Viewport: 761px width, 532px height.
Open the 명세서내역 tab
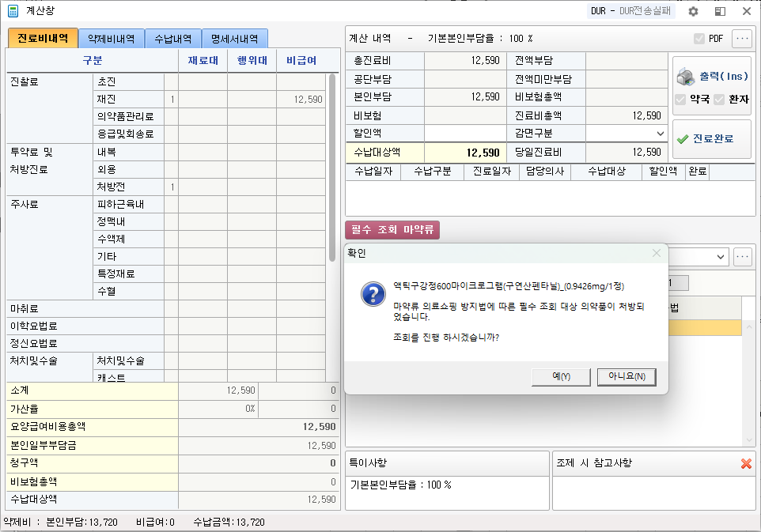235,38
